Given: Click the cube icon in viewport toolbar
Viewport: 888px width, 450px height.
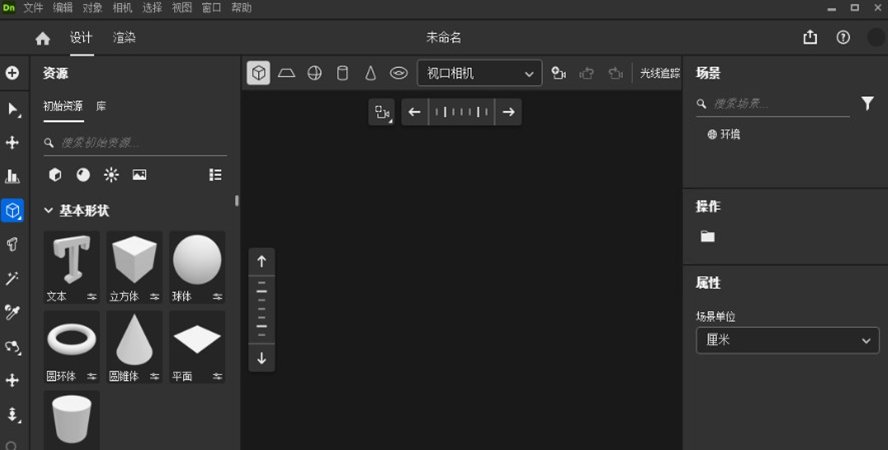Looking at the screenshot, I should tap(258, 73).
